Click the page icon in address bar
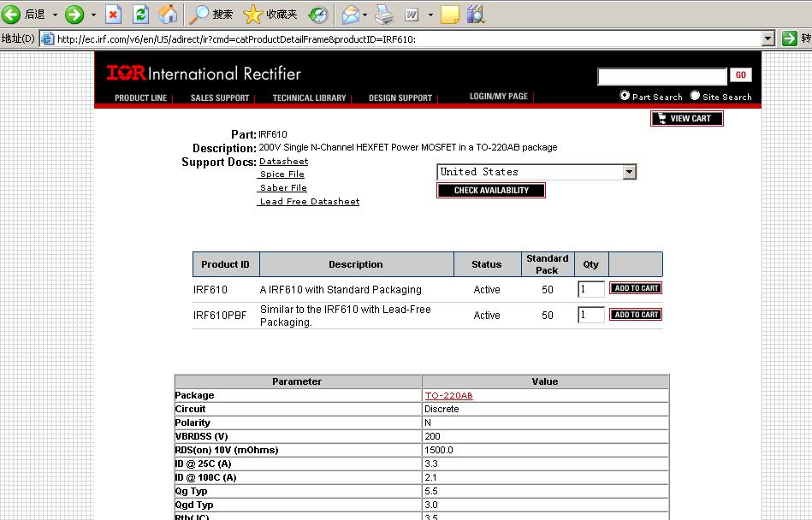Image resolution: width=812 pixels, height=520 pixels. [x=48, y=38]
